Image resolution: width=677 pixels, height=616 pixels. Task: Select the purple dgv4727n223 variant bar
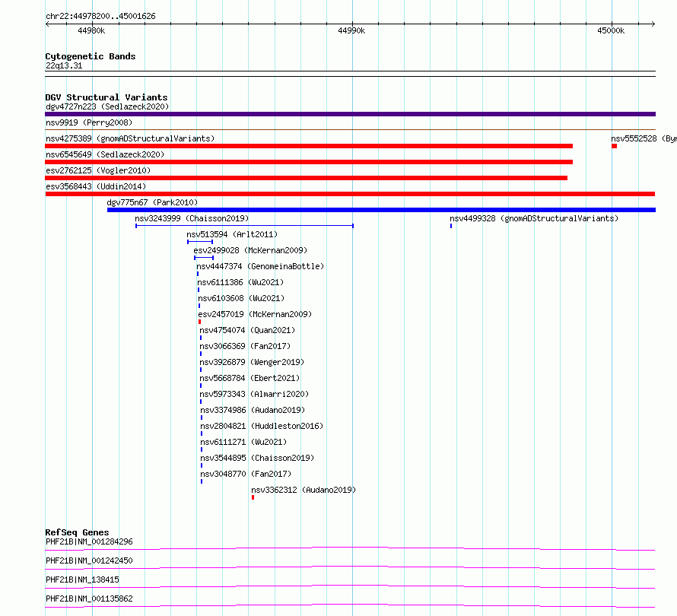350,114
